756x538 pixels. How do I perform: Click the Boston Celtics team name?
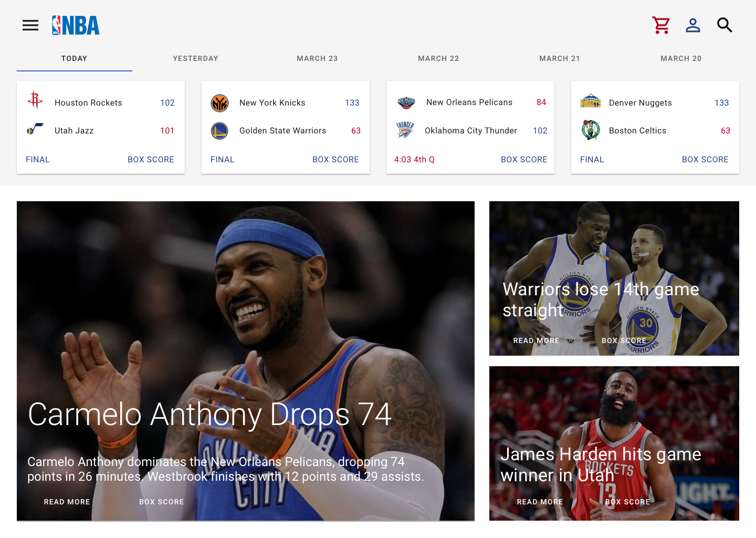(637, 131)
